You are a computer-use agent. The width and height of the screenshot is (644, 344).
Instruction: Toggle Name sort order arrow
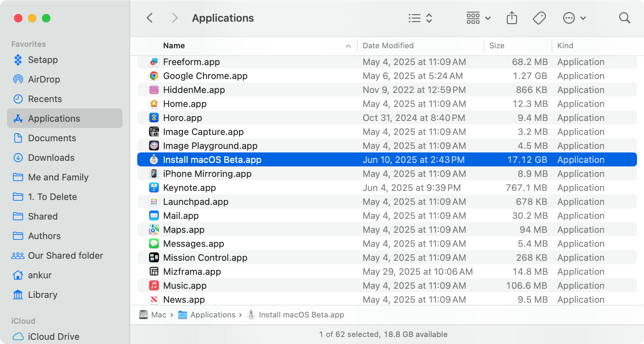[348, 46]
